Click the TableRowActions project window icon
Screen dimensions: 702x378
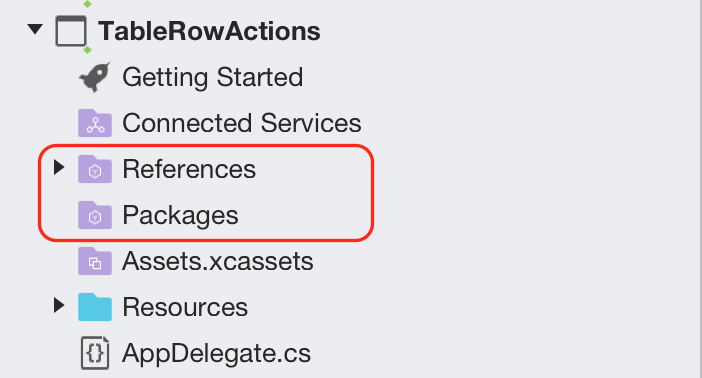coord(71,31)
